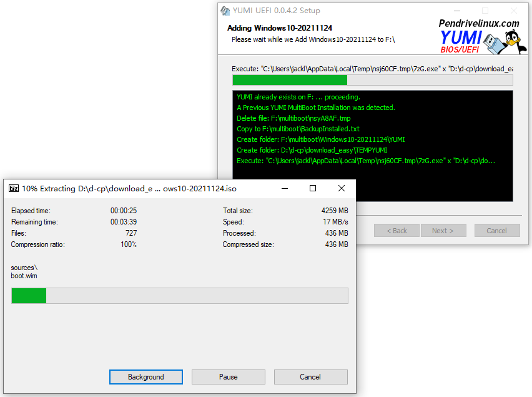Click the Processed value 436 MB
The image size is (532, 397).
(x=336, y=233)
